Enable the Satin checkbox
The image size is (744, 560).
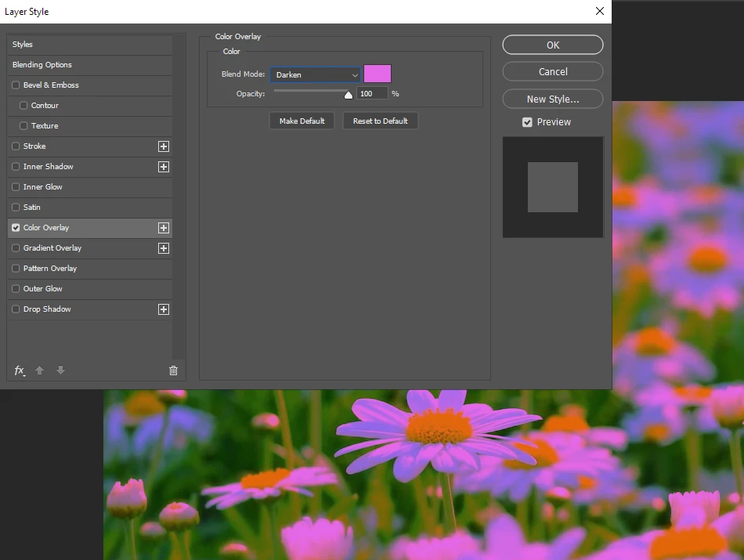(16, 208)
